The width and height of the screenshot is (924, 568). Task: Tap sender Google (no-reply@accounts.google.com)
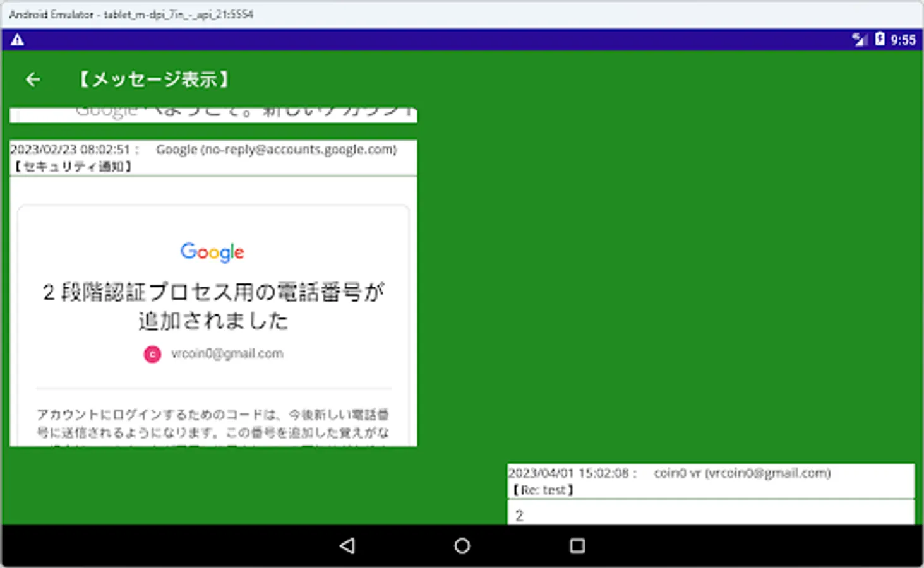click(277, 150)
